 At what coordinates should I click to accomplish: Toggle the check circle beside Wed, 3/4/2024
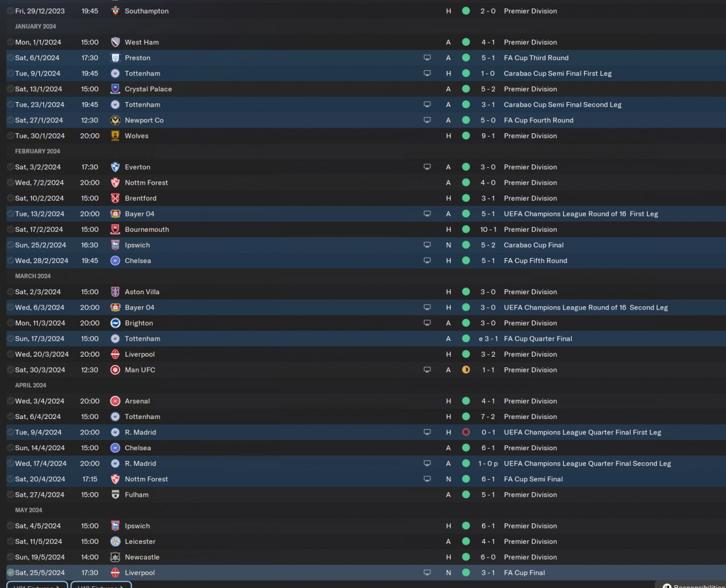click(10, 401)
